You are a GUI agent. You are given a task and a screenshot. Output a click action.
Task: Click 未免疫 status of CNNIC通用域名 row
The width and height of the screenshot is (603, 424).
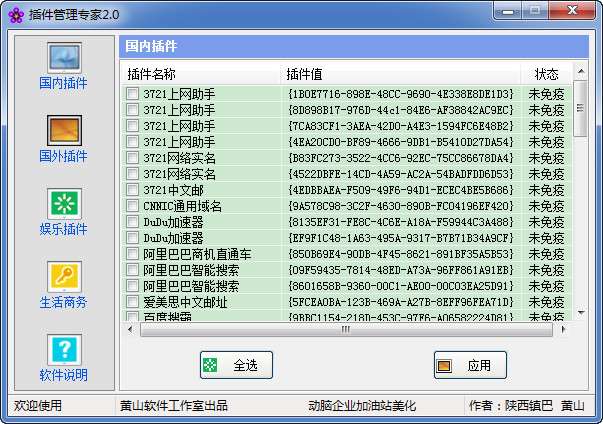(x=546, y=206)
